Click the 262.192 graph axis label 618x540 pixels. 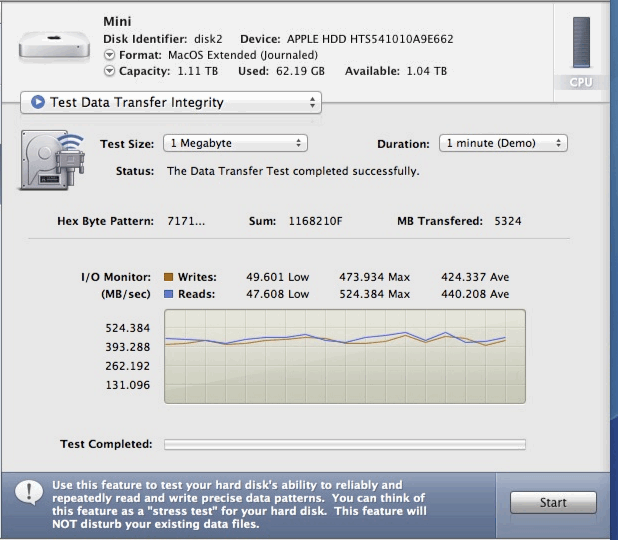(127, 366)
